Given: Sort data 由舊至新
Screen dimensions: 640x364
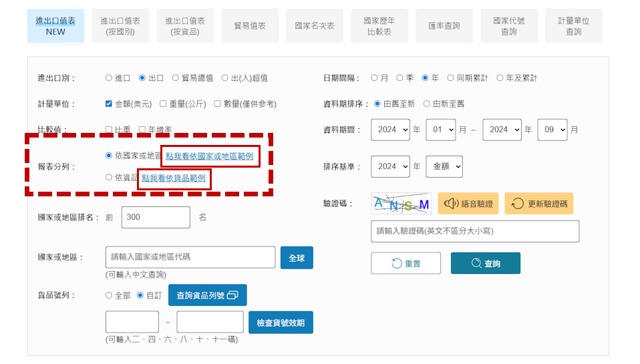Looking at the screenshot, I should pos(377,104).
